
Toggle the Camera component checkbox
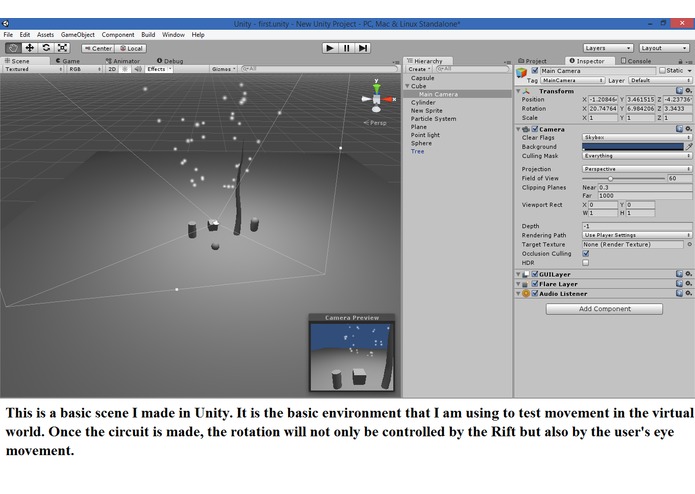[535, 129]
